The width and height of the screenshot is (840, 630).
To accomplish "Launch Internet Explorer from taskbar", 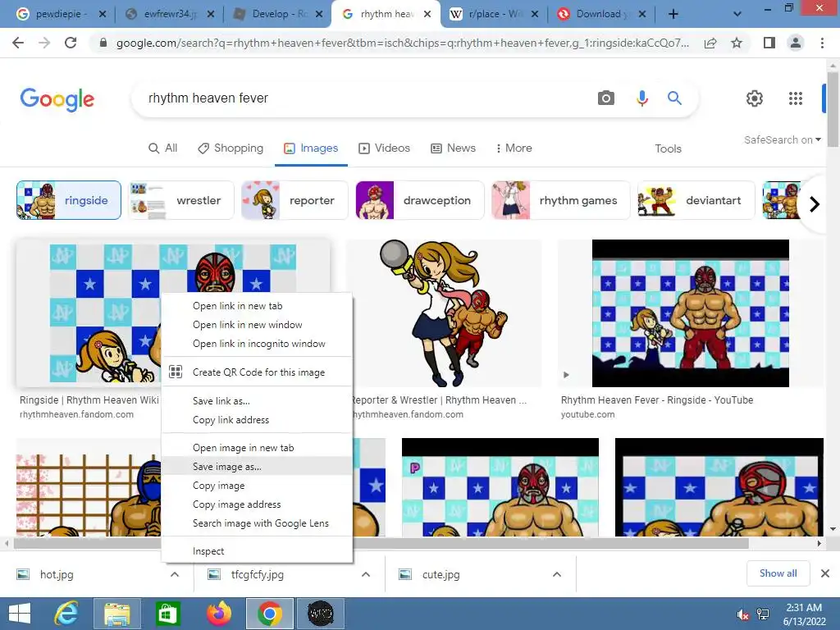I will pyautogui.click(x=66, y=614).
